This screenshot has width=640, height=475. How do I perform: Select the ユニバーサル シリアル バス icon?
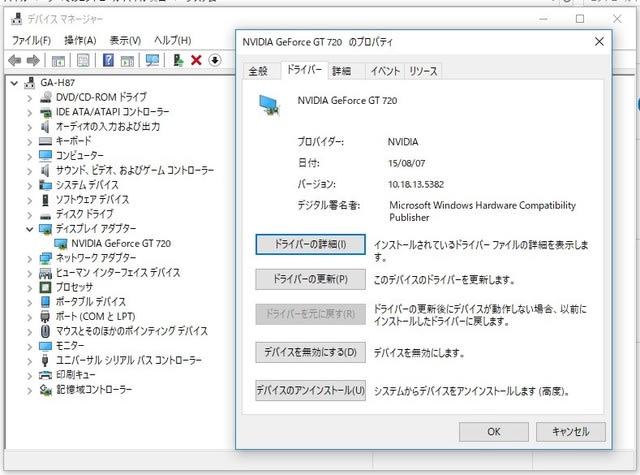point(45,360)
